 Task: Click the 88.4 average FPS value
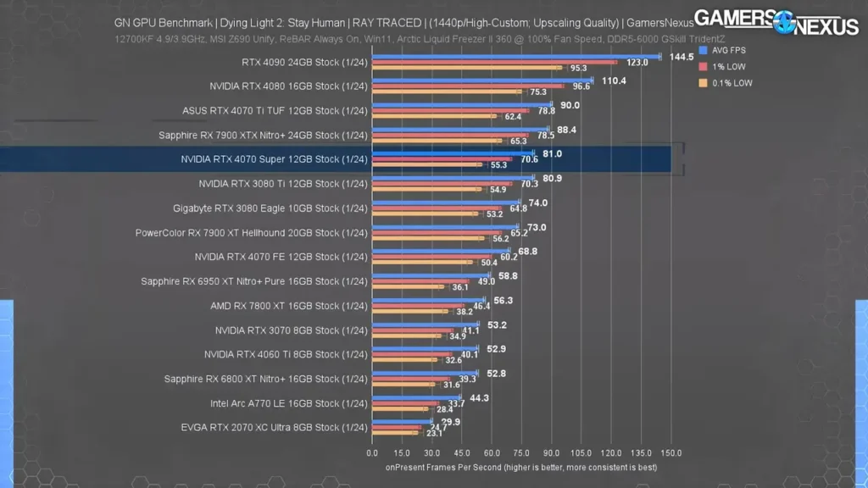coord(567,130)
